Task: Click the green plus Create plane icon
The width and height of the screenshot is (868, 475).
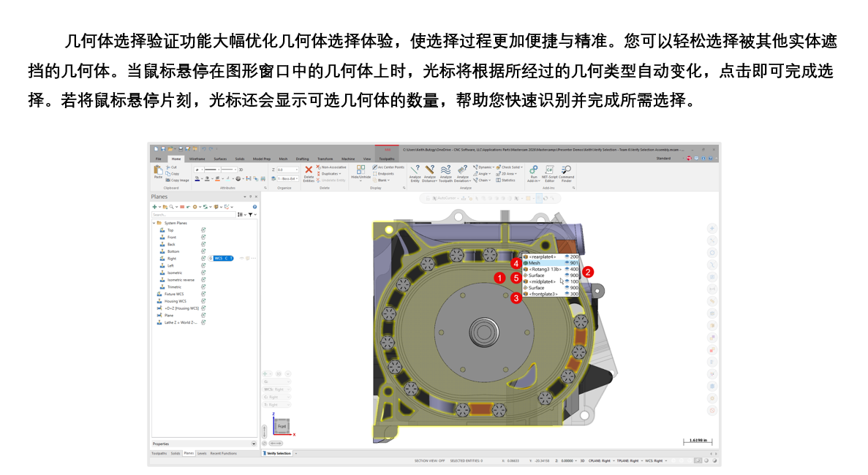Action: [154, 207]
